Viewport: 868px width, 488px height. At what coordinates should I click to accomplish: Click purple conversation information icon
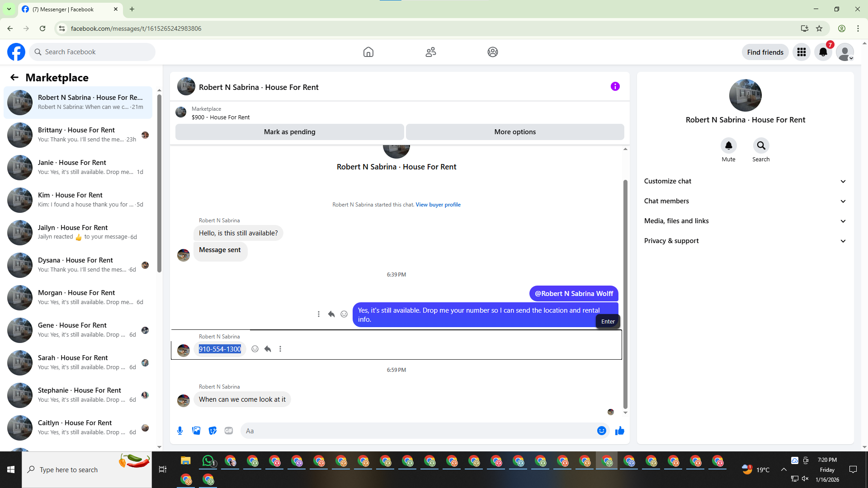[615, 86]
